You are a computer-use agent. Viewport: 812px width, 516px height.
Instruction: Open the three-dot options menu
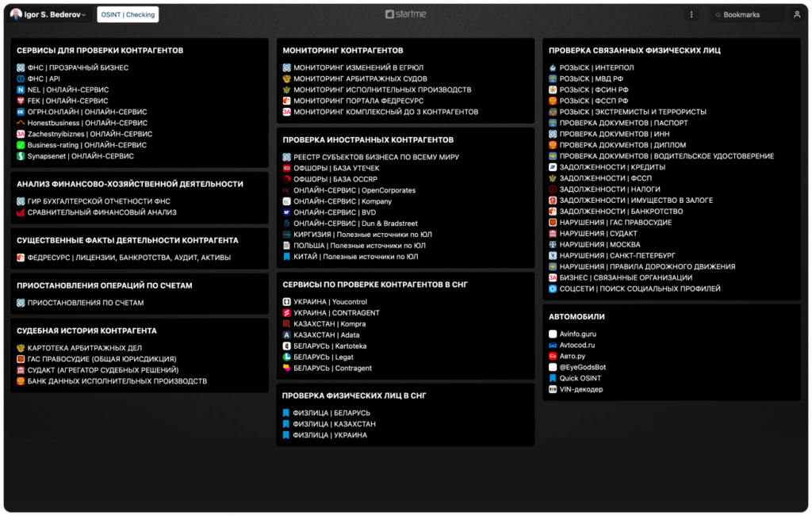[x=691, y=14]
